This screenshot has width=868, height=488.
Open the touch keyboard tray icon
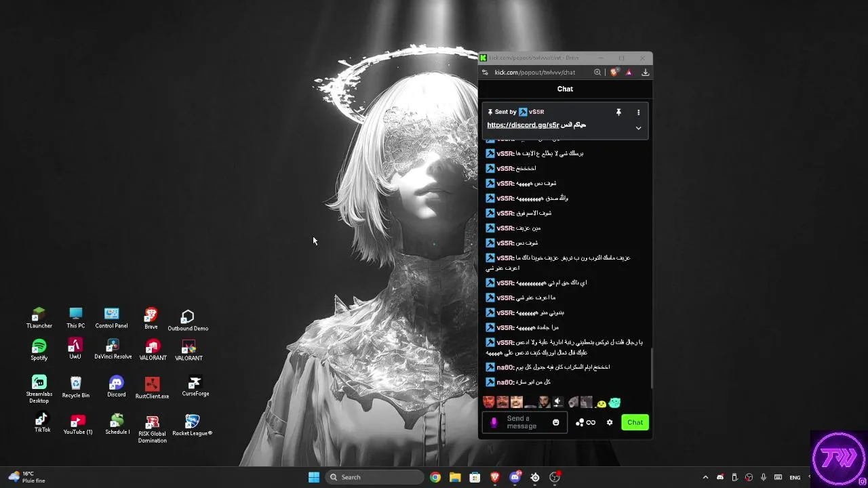click(778, 477)
